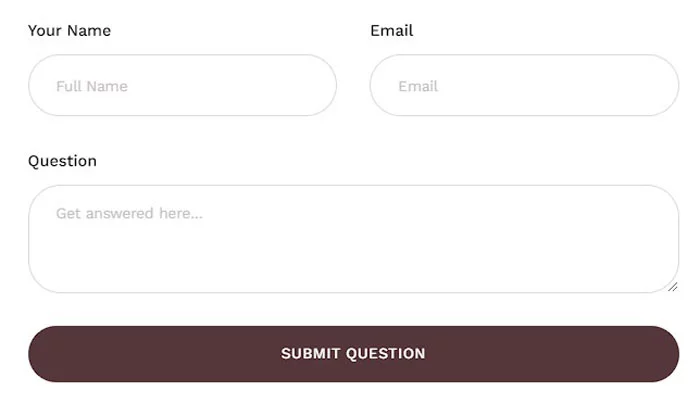Click the "Get answered here..." placeholder
The image size is (700, 416).
(x=129, y=213)
